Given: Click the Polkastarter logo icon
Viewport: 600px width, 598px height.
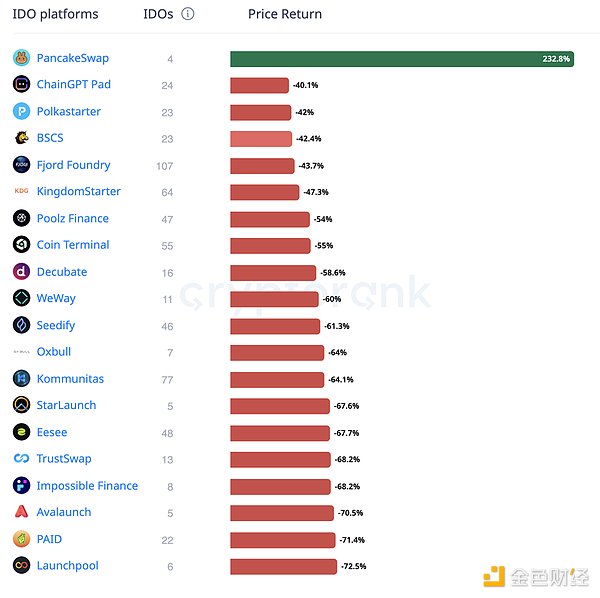Looking at the screenshot, I should 22,112.
